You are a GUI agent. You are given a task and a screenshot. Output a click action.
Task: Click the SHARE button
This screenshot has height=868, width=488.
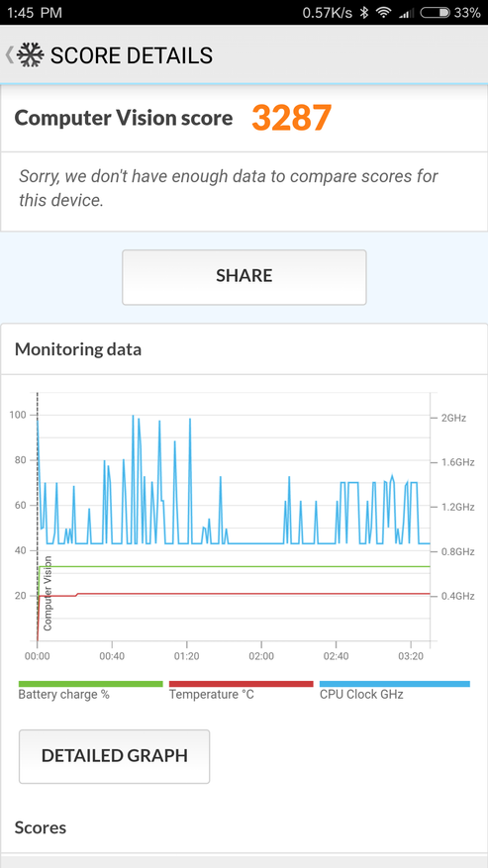pos(244,277)
